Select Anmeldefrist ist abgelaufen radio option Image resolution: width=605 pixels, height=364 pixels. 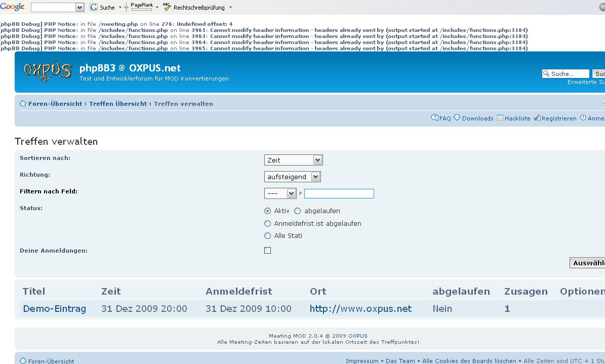click(268, 223)
